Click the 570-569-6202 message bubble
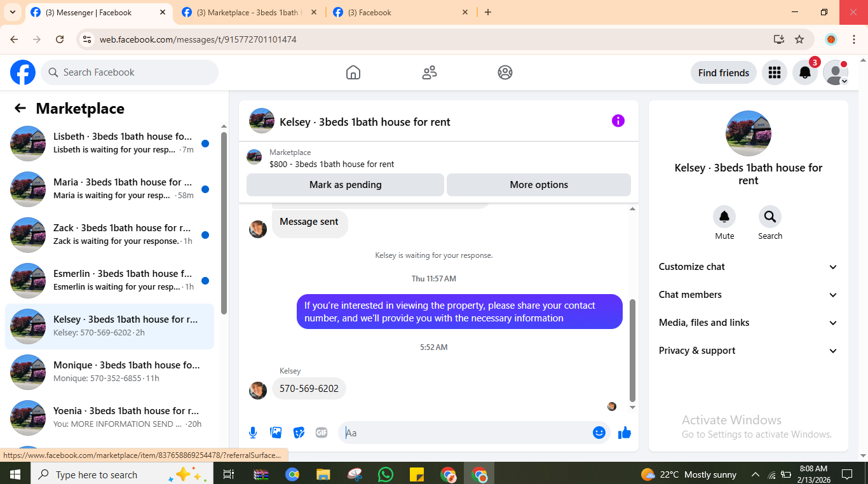The image size is (868, 484). coord(309,389)
